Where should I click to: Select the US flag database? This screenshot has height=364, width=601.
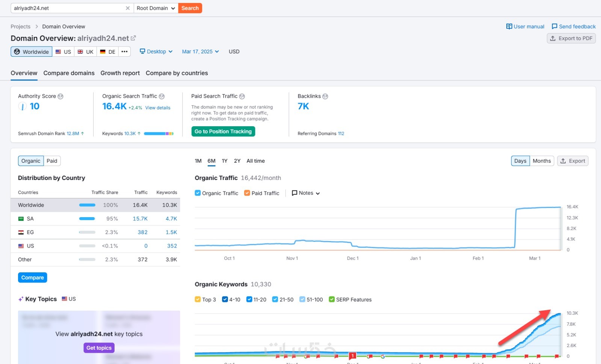pos(63,51)
